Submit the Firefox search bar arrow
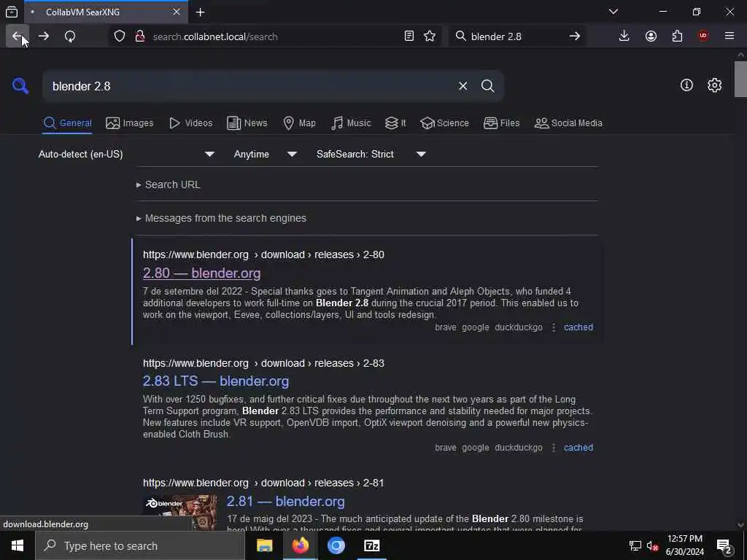Image resolution: width=747 pixels, height=560 pixels. tap(575, 36)
